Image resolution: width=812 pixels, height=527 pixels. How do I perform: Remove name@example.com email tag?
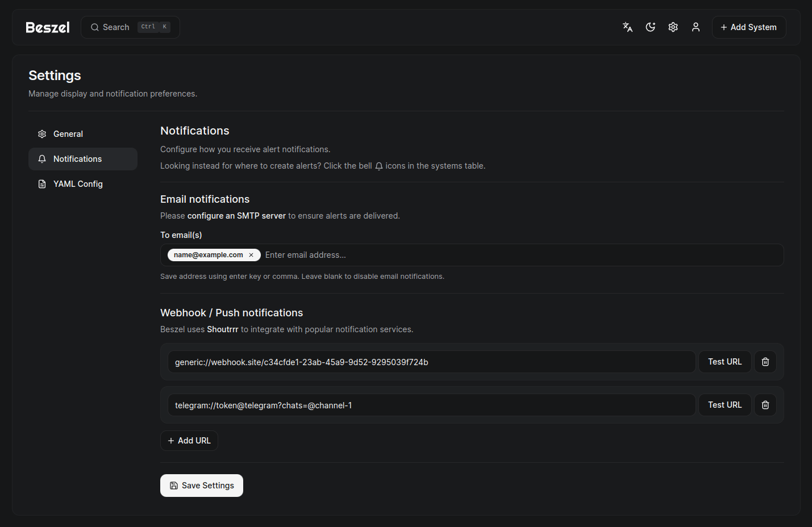pyautogui.click(x=251, y=254)
